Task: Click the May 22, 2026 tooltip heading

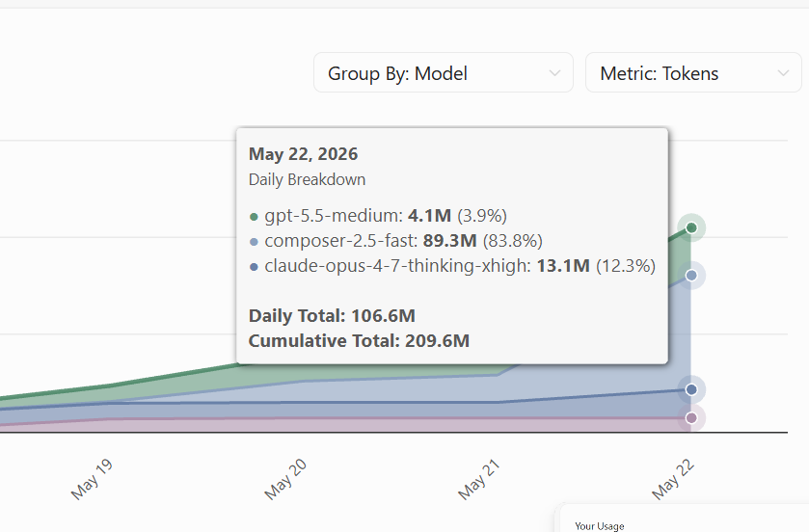Action: (304, 154)
